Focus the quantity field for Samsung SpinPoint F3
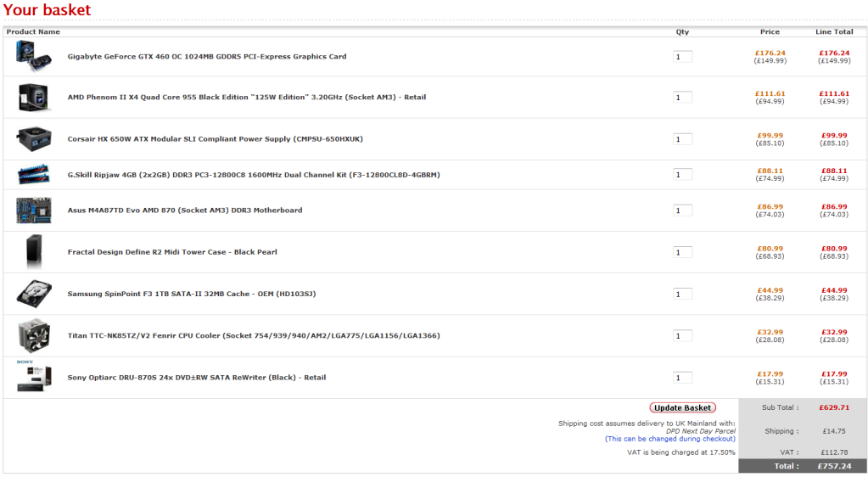Viewport: 868px width, 477px height. tap(682, 295)
